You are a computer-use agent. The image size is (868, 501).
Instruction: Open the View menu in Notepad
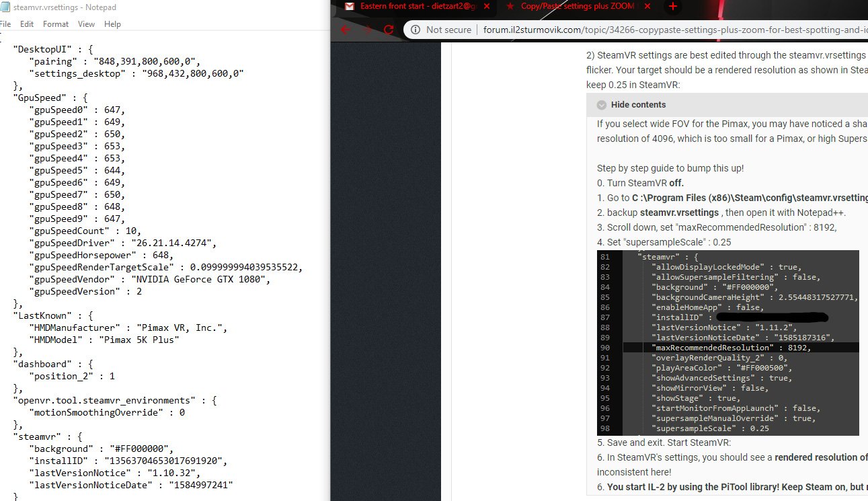[x=86, y=24]
